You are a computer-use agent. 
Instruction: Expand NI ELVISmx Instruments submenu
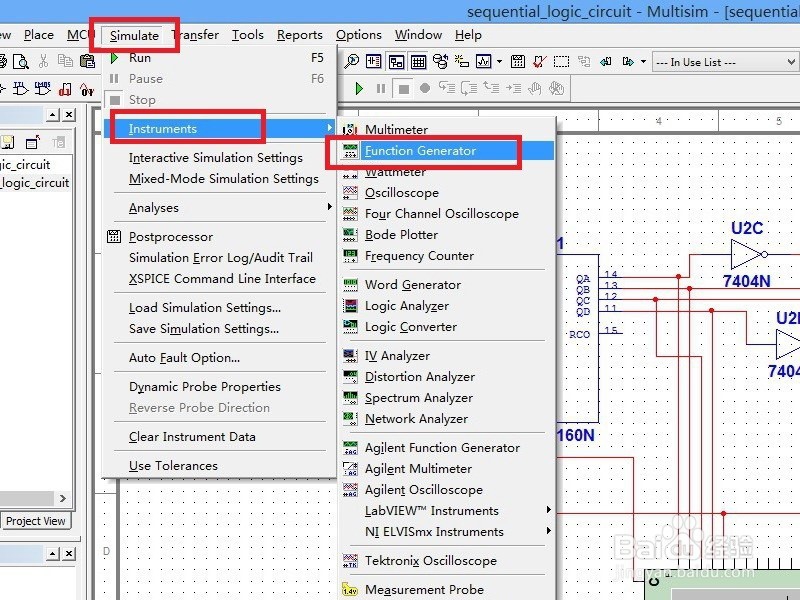(x=446, y=532)
